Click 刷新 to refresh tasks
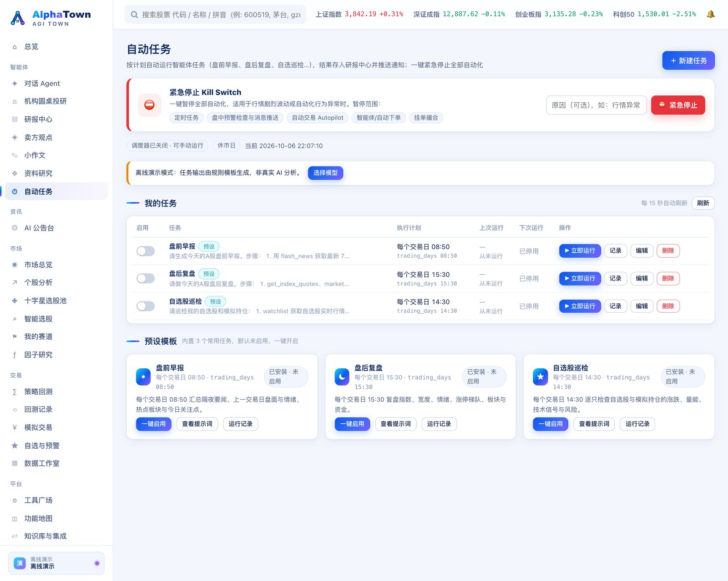728x581 pixels. [x=703, y=203]
